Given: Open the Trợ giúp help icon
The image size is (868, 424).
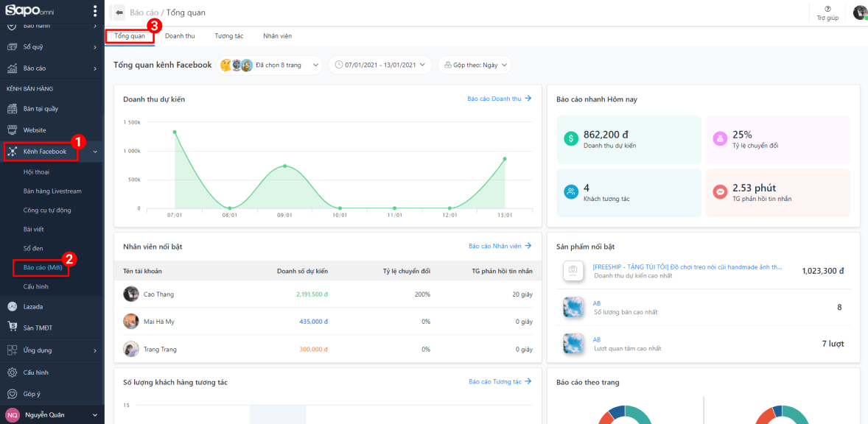Looking at the screenshot, I should point(827,9).
